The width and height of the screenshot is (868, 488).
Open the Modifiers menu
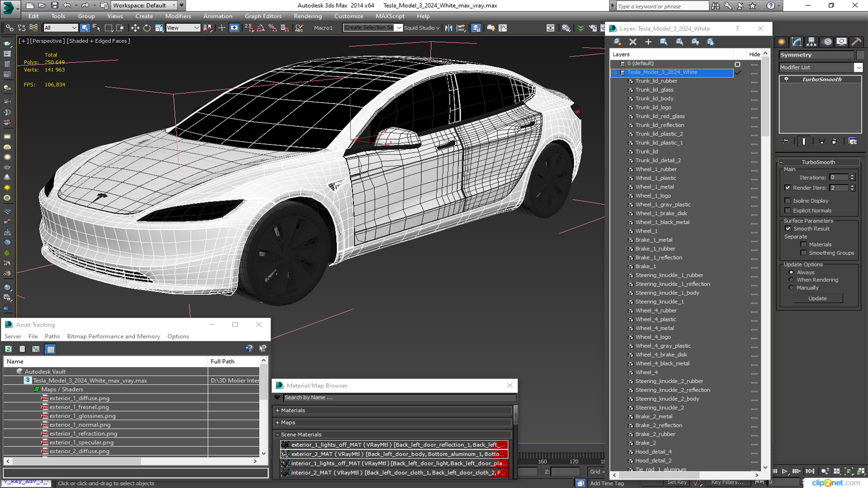[178, 16]
